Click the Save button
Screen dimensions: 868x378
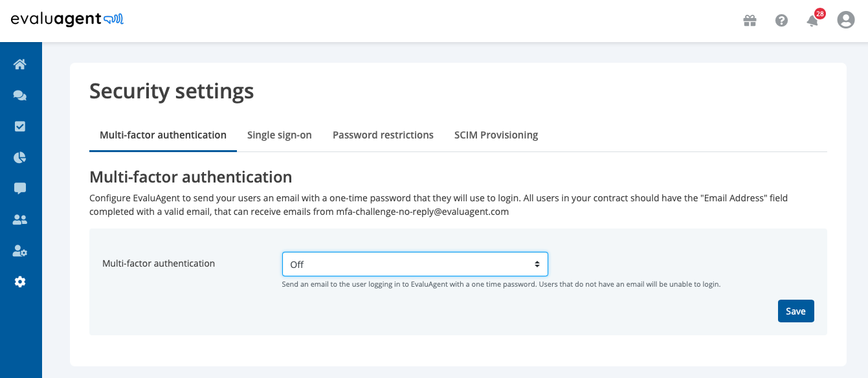pyautogui.click(x=796, y=311)
